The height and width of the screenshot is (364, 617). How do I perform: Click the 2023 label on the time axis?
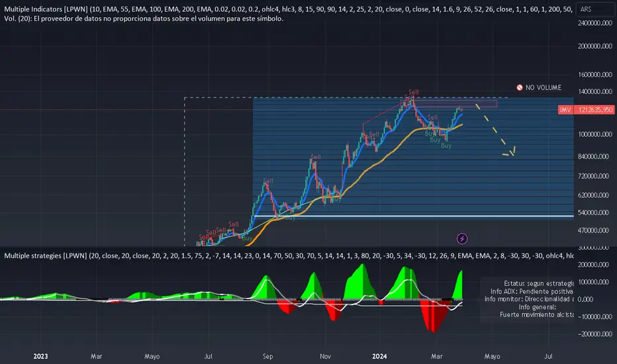pos(40,356)
